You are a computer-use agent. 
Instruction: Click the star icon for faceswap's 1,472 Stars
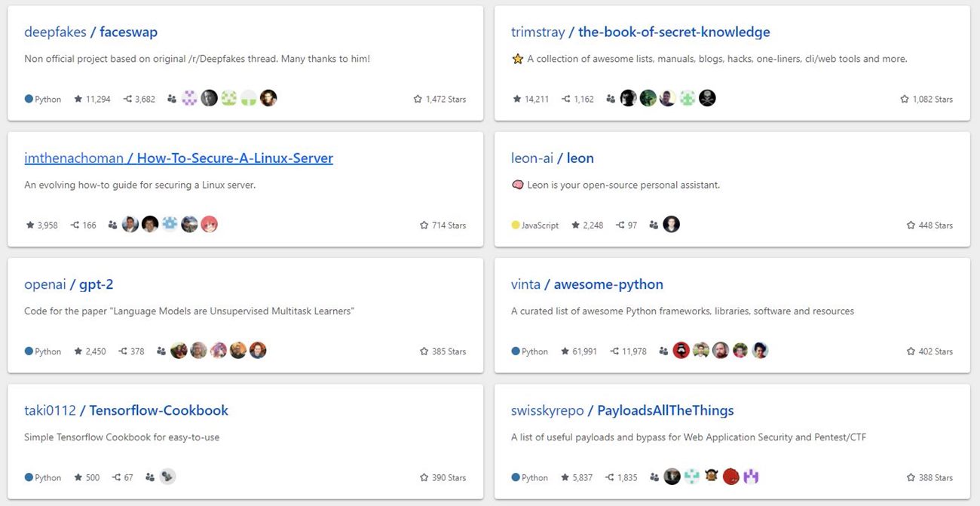[418, 99]
